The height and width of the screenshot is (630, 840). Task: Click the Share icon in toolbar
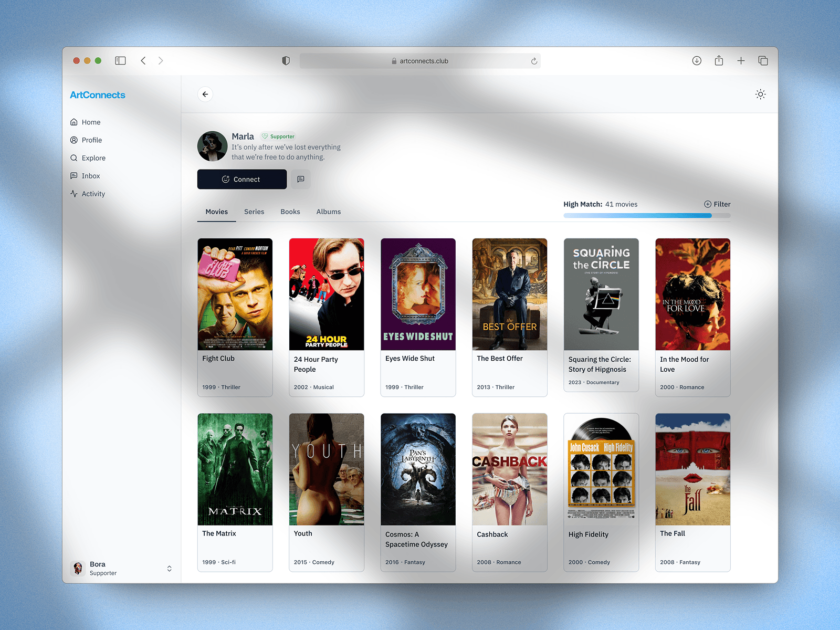(719, 61)
